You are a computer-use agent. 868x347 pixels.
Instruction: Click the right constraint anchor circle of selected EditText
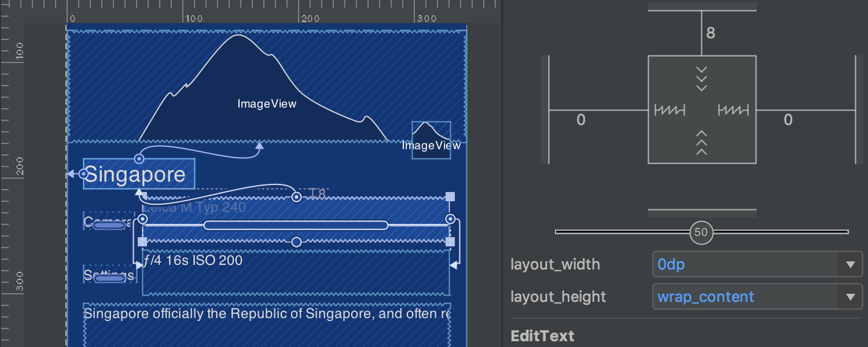coord(450,219)
